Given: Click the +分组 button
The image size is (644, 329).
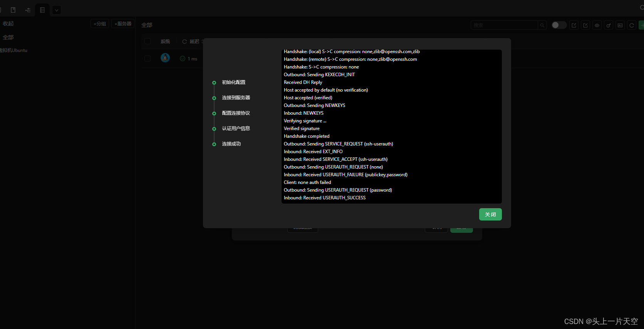Looking at the screenshot, I should pyautogui.click(x=100, y=24).
